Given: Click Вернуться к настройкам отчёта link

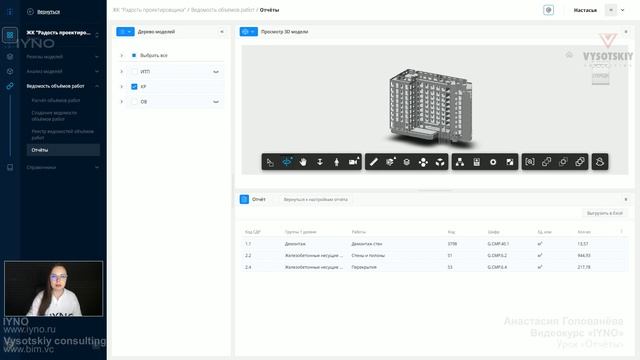Looking at the screenshot, I should pos(316,200).
